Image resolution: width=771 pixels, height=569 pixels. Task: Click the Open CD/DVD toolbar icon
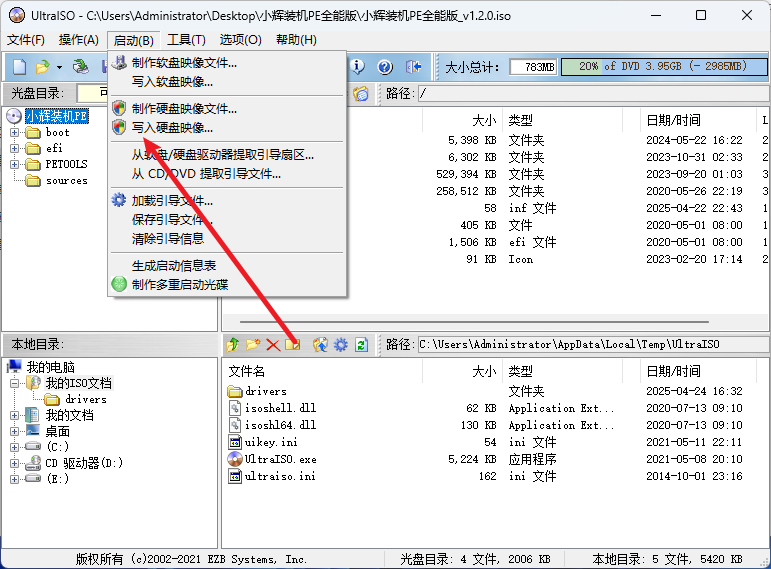coord(81,66)
